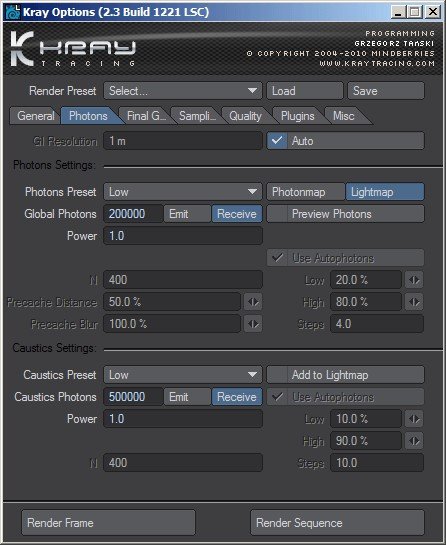This screenshot has width=446, height=545.
Task: Click the Precache Distance slider arrows
Action: 253,302
